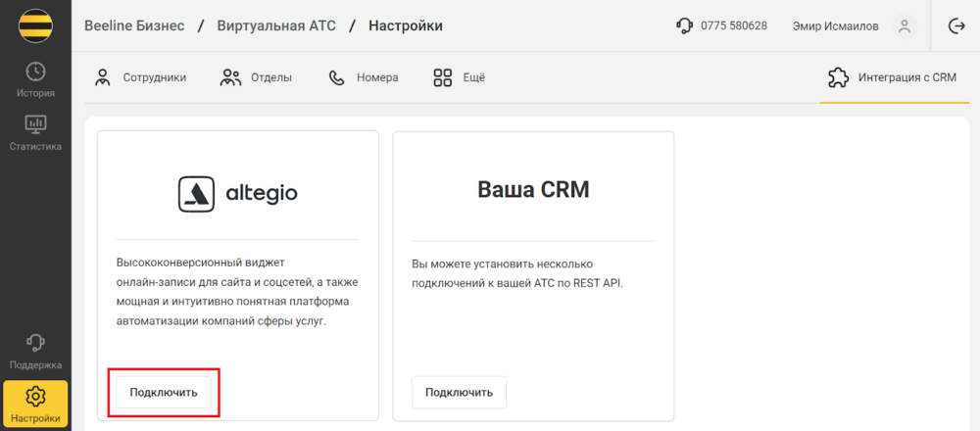Click the Настройки breadcrumb

click(406, 26)
